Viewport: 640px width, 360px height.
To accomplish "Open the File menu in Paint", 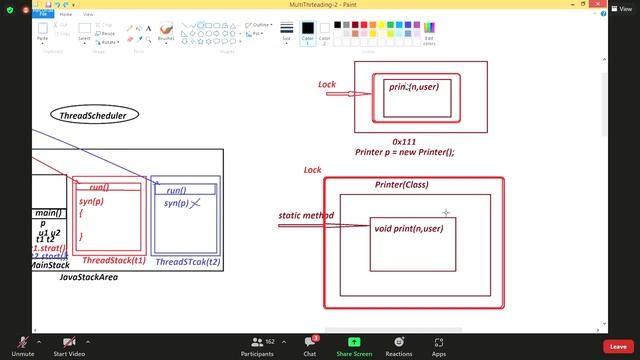I will pyautogui.click(x=43, y=14).
